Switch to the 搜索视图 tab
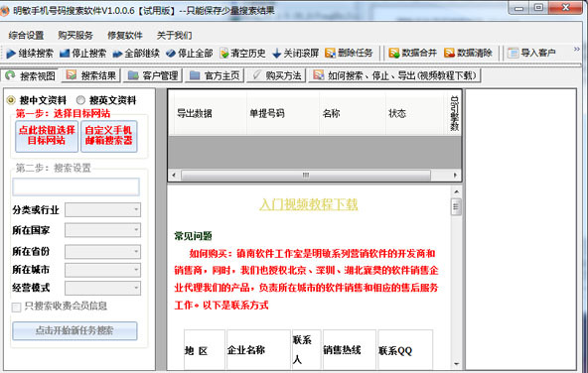 click(x=30, y=76)
